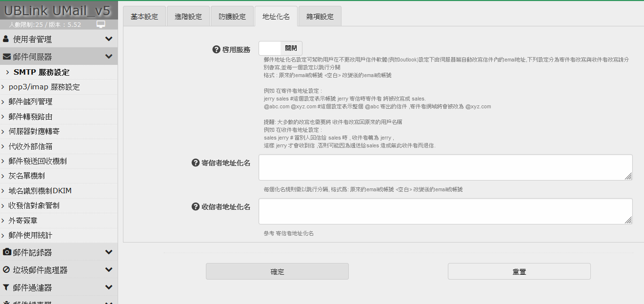This screenshot has height=304, width=644.
Task: Collapse the 郵件伺服器 section chevron
Action: point(109,57)
